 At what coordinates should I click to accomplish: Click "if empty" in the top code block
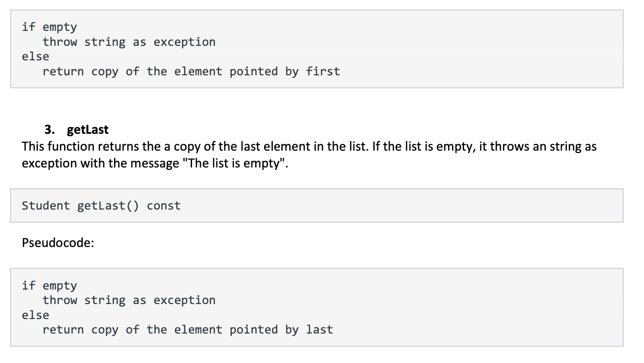click(50, 27)
